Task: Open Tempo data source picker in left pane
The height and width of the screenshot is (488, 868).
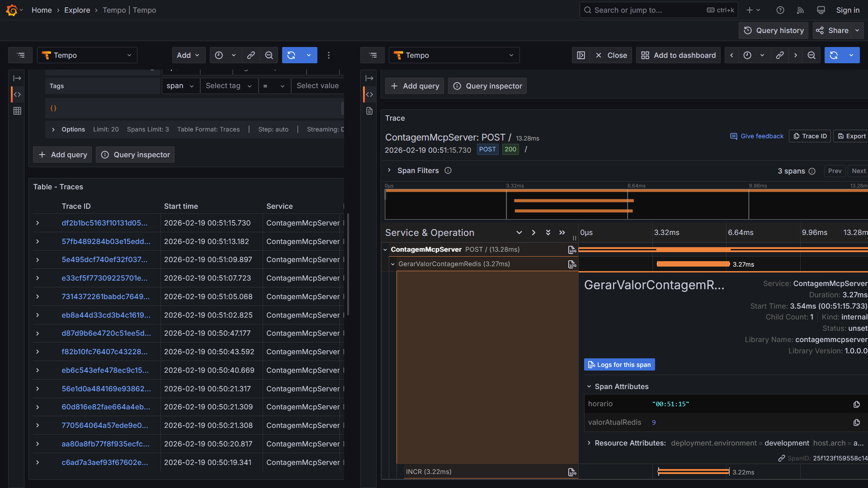Action: 87,55
